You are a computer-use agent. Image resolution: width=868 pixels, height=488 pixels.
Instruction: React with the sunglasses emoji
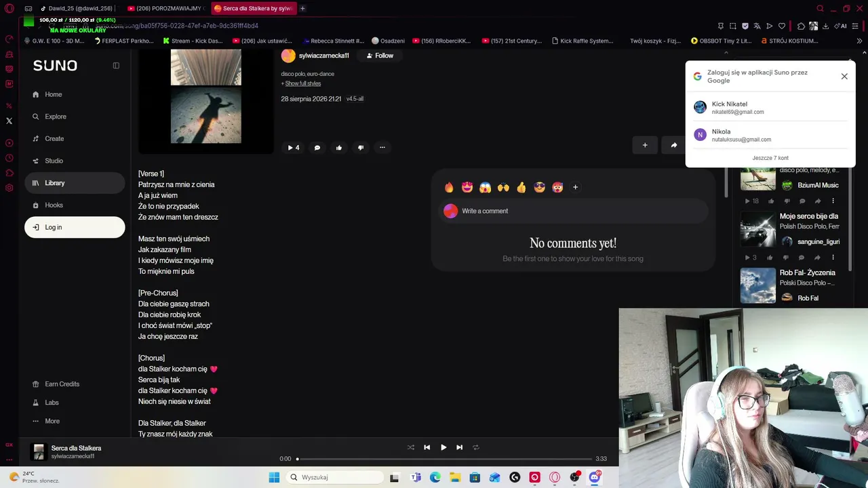point(539,187)
